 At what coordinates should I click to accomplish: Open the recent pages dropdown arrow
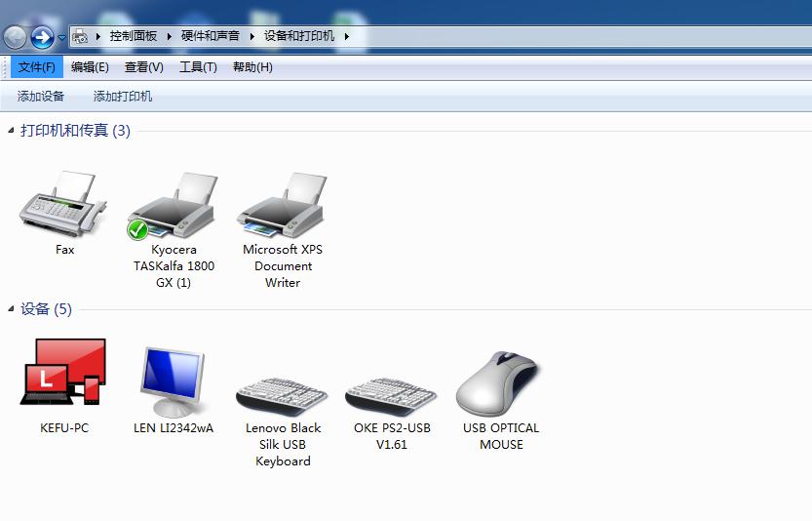(62, 37)
